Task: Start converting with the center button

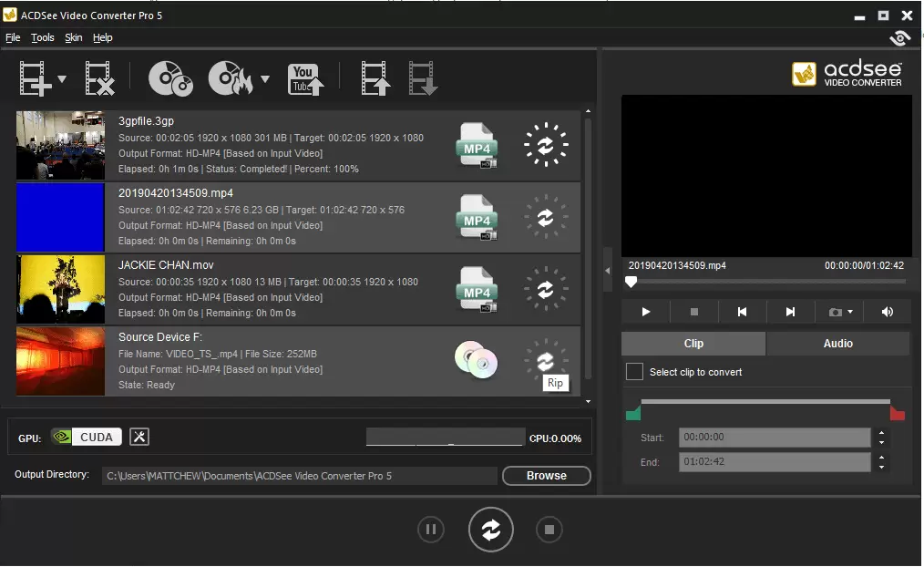Action: 491,530
